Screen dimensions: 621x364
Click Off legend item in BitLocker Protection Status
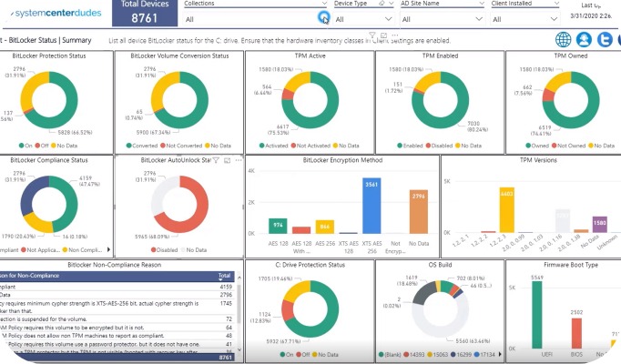42,146
